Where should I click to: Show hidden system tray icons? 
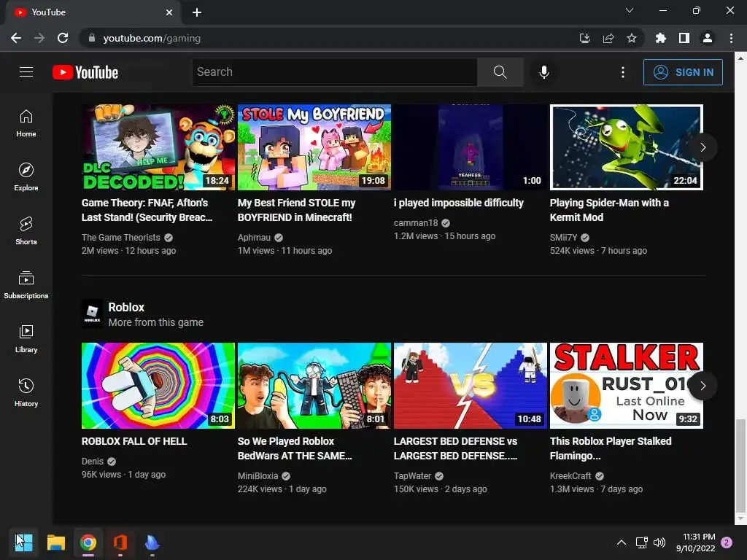tap(622, 542)
